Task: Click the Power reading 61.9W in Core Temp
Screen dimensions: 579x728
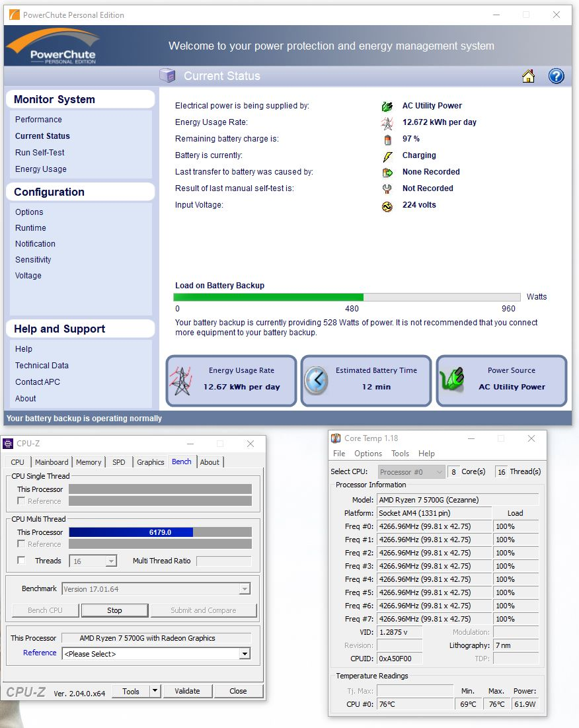Action: point(525,704)
